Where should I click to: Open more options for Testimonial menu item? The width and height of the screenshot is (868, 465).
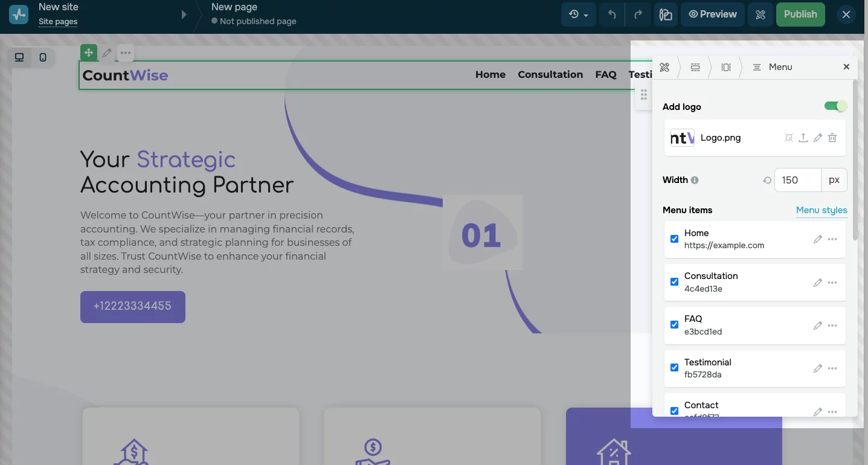(x=832, y=368)
